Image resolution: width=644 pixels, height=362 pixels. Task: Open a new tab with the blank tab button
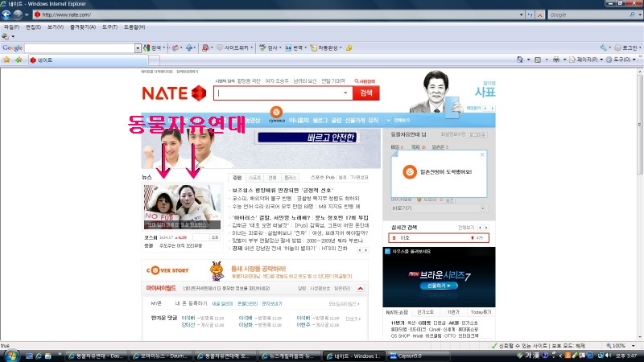pos(154,60)
